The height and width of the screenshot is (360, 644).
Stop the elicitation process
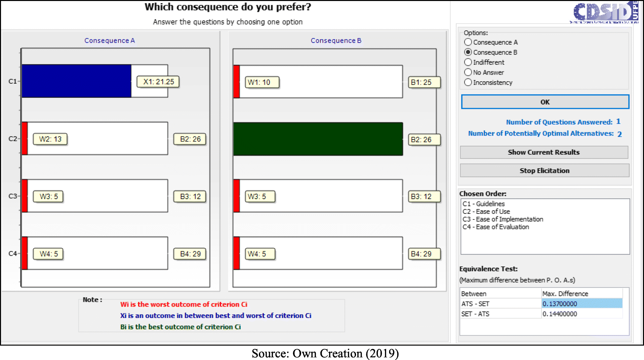pyautogui.click(x=544, y=171)
